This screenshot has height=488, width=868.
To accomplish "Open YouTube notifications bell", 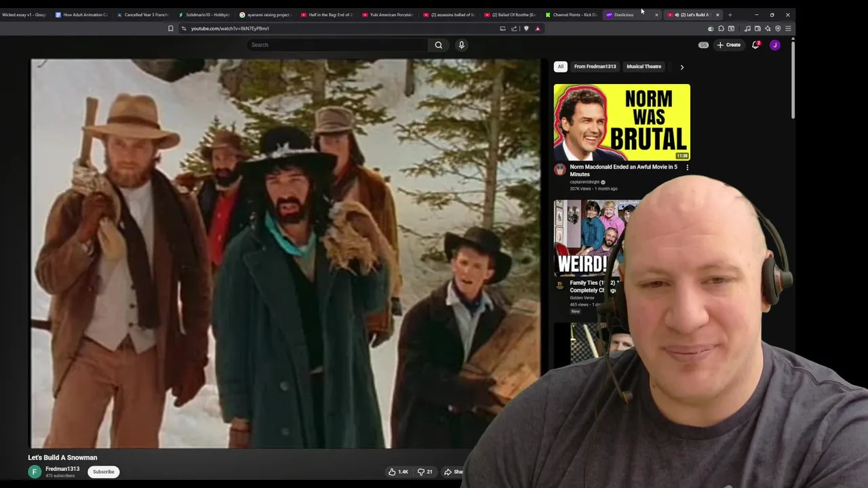I will click(x=755, y=45).
